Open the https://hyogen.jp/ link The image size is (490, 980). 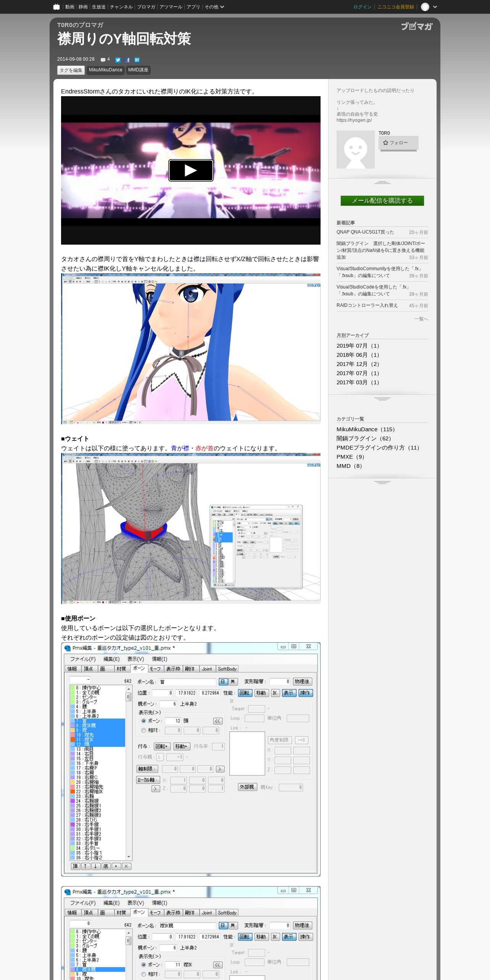point(354,120)
